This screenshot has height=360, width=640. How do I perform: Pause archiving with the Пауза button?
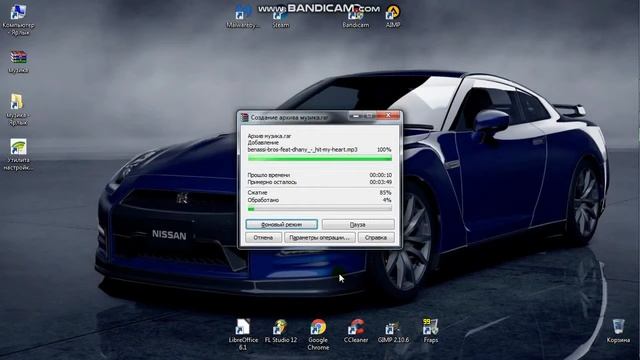pos(358,224)
